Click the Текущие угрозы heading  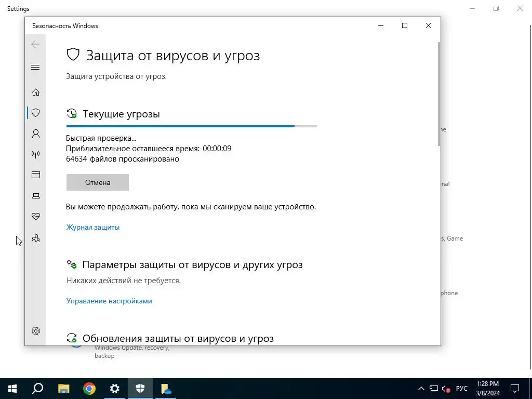click(121, 114)
